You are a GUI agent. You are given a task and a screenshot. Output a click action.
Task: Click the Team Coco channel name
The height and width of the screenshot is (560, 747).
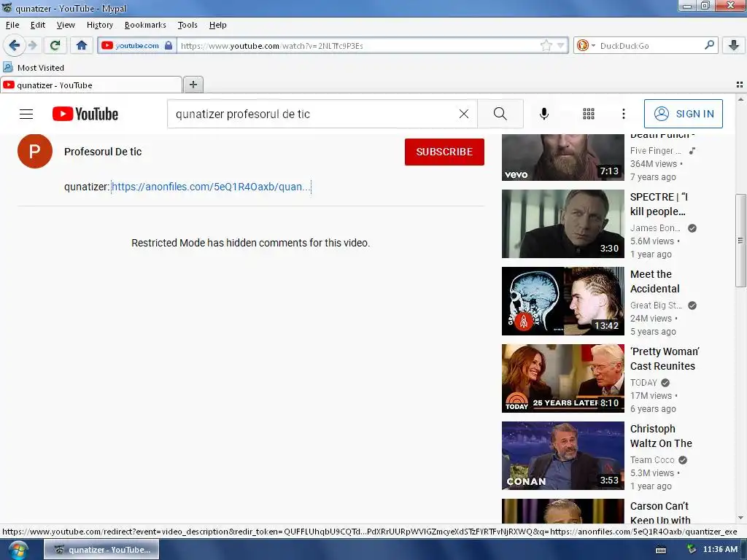652,460
